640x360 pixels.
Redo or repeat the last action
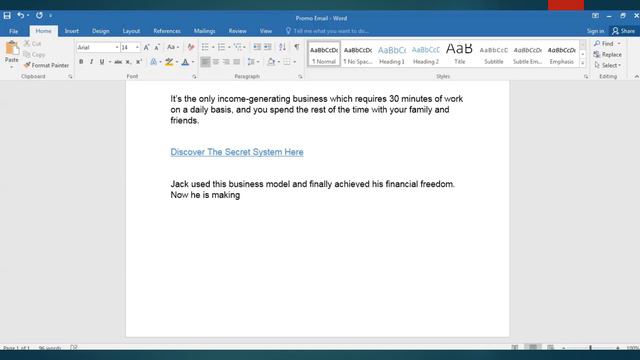tap(39, 16)
